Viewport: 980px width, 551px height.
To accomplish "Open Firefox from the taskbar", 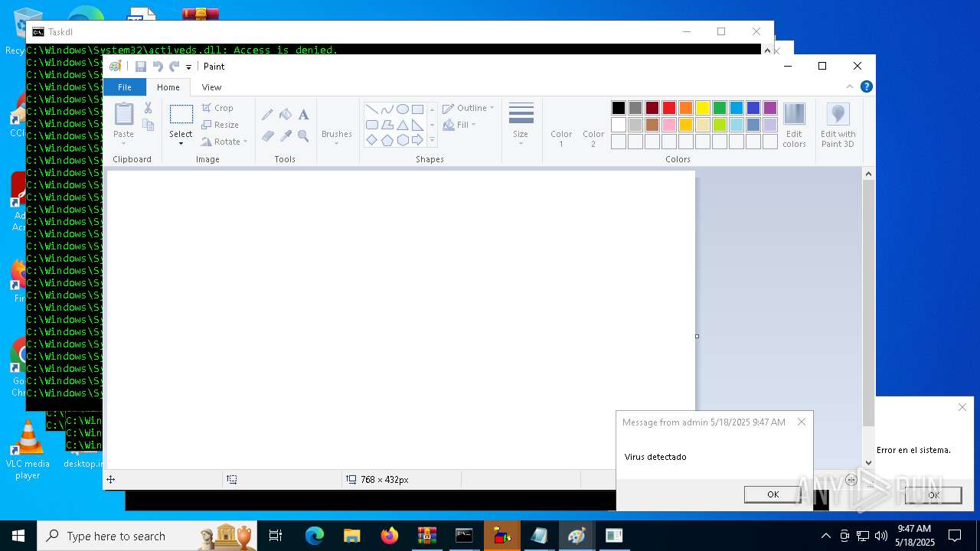I will [390, 536].
